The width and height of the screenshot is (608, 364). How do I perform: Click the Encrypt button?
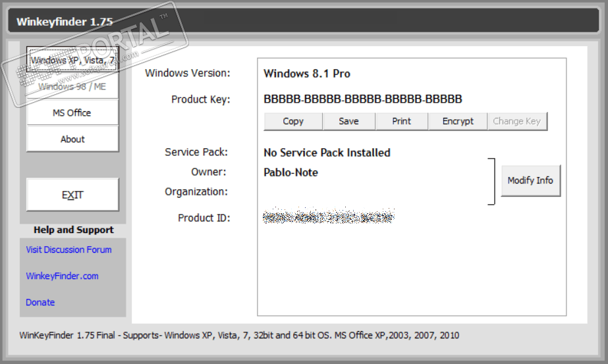coord(458,121)
